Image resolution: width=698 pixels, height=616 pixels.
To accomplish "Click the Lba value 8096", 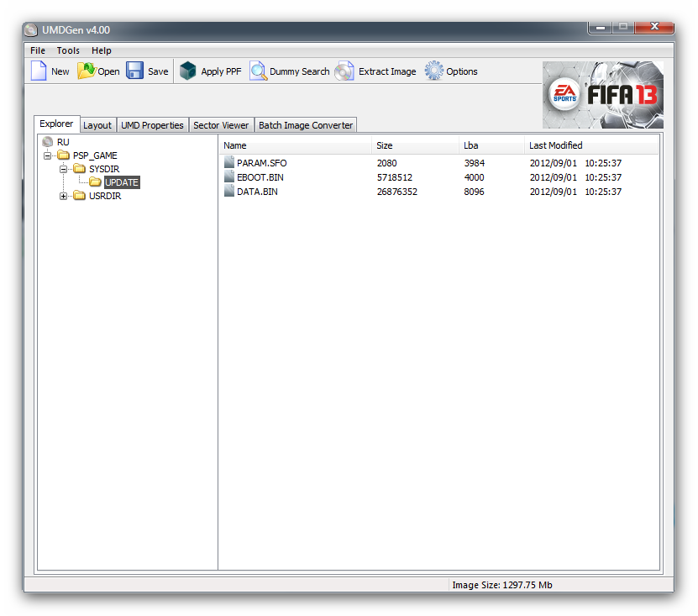I will point(474,192).
